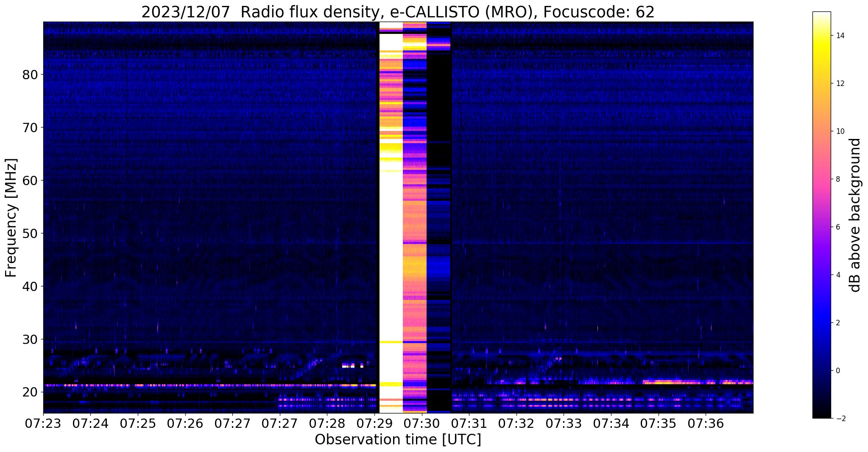This screenshot has width=868, height=452.
Task: Click the 07:32 time tick label
Action: (x=516, y=423)
